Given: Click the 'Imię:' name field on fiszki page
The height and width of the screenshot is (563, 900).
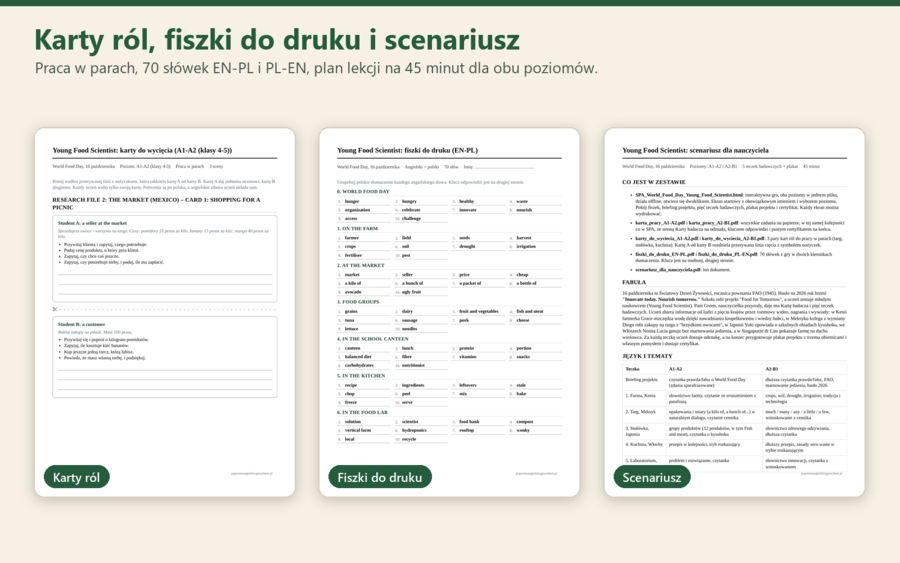Looking at the screenshot, I should pyautogui.click(x=498, y=167).
